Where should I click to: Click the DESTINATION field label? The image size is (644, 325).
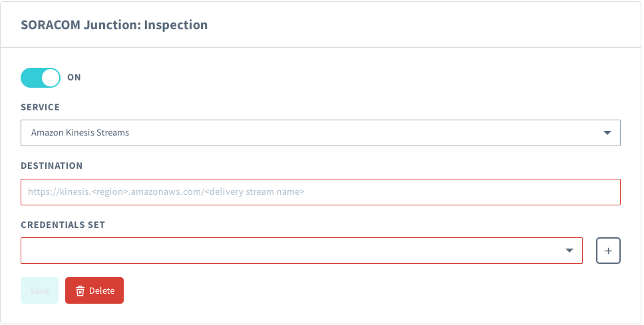point(52,165)
